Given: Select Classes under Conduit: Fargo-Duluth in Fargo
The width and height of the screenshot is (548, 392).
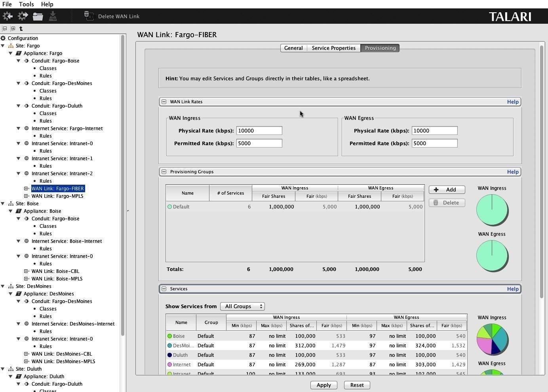Looking at the screenshot, I should [x=48, y=114].
